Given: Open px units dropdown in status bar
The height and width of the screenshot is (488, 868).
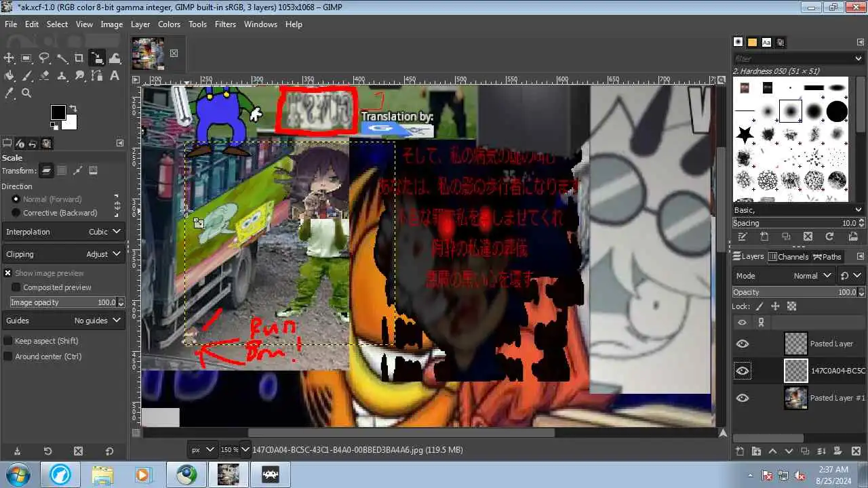Looking at the screenshot, I should tap(202, 449).
